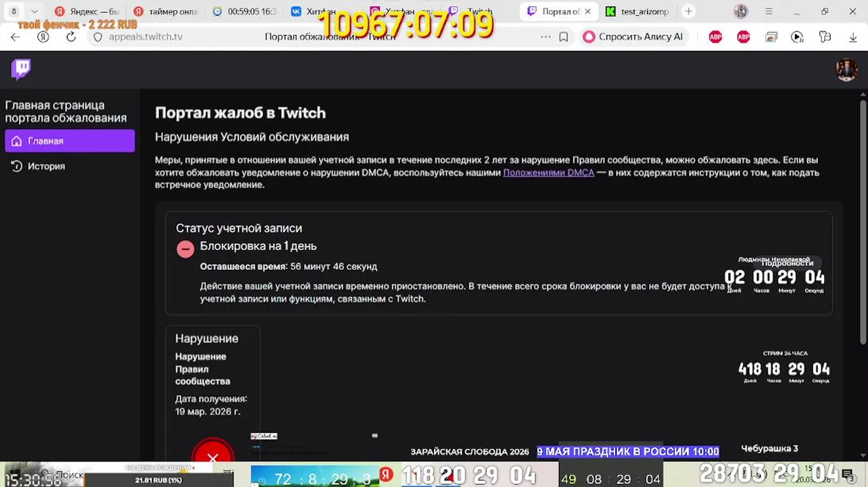
Task: Click 'Нарушения Условий обслуживания' subheading
Action: [251, 137]
